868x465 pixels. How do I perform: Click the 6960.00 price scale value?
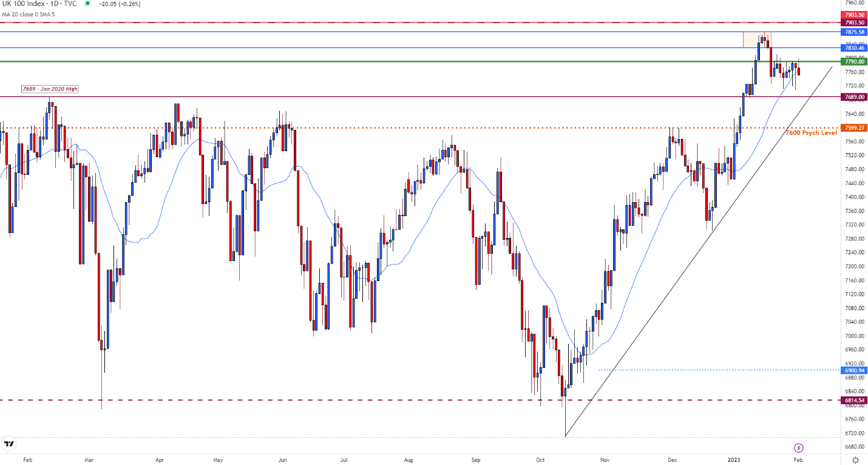[853, 350]
